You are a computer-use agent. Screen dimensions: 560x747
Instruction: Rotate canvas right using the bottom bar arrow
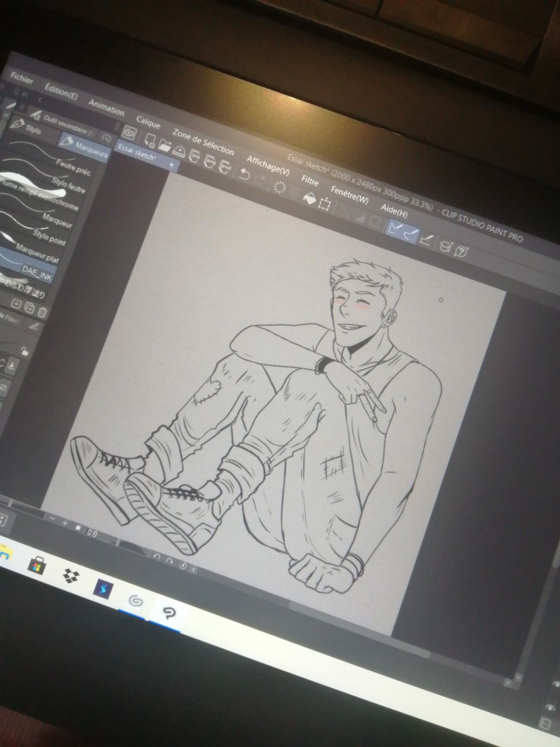tap(169, 561)
